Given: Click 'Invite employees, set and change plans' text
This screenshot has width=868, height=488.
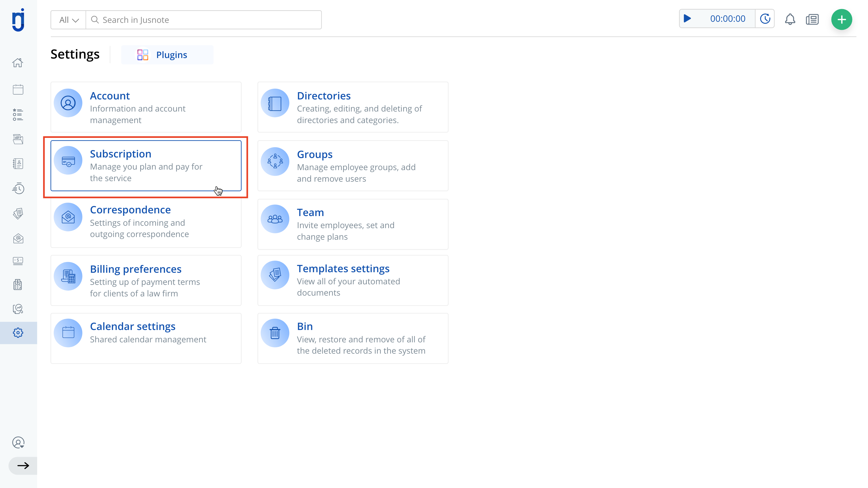Looking at the screenshot, I should pyautogui.click(x=345, y=231).
